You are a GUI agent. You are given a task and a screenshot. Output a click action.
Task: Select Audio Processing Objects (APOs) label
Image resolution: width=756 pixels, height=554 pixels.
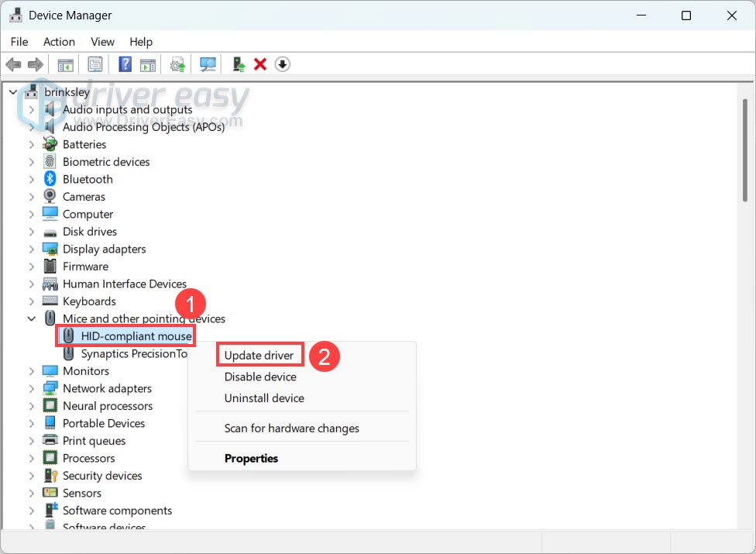coord(143,127)
